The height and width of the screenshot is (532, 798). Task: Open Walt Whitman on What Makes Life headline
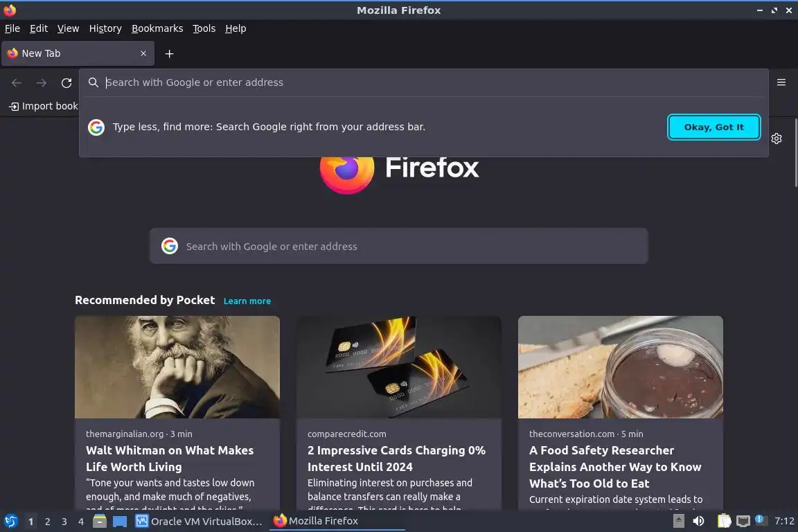[170, 458]
